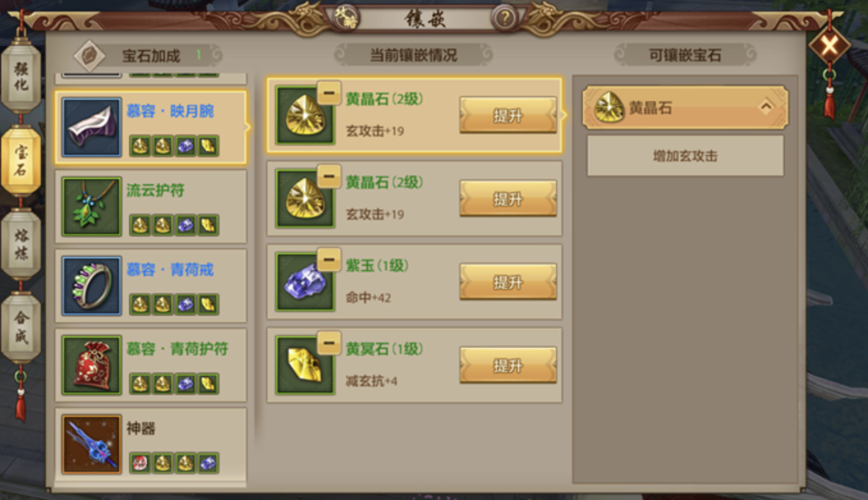
Task: Select the 流云护符 necklace icon
Action: (91, 206)
